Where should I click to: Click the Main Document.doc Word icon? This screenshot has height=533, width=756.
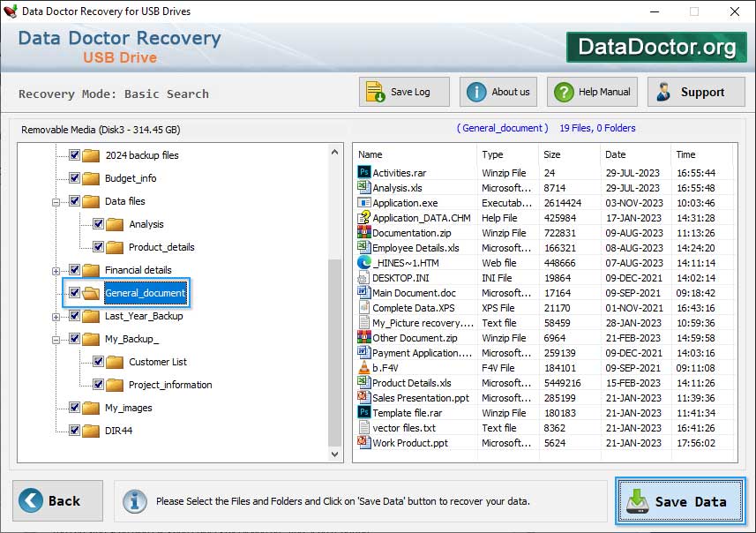pos(364,292)
